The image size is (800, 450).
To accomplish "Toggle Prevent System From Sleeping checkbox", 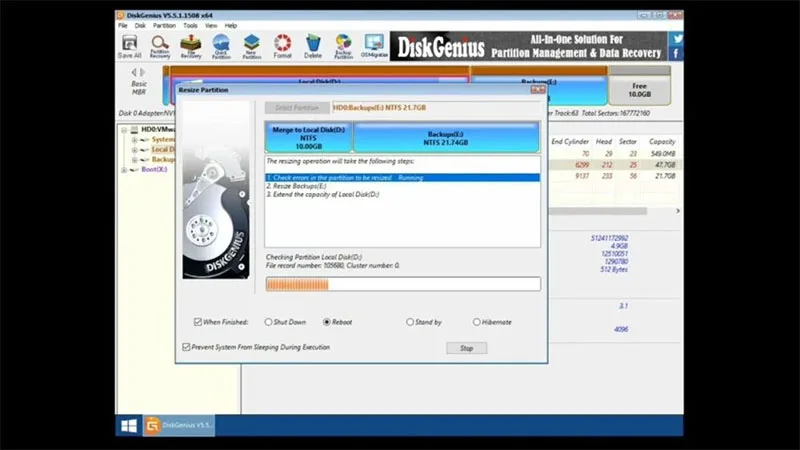I will tap(186, 347).
